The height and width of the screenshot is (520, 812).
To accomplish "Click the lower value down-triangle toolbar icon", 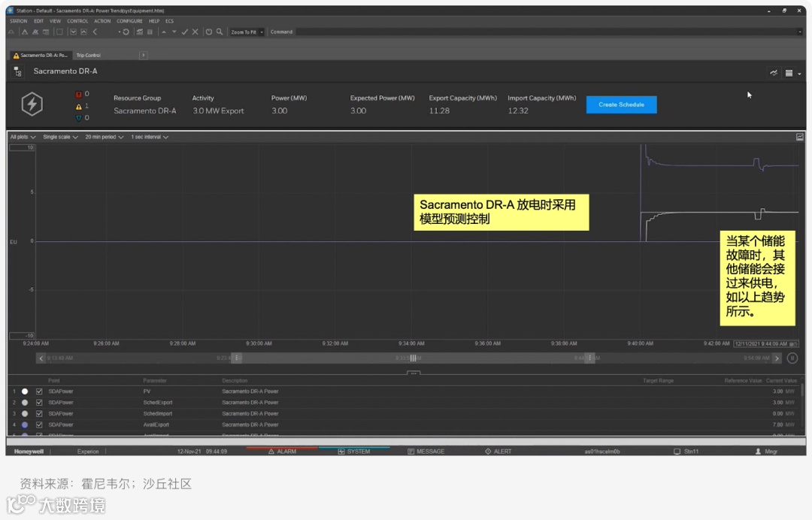I will (x=174, y=32).
